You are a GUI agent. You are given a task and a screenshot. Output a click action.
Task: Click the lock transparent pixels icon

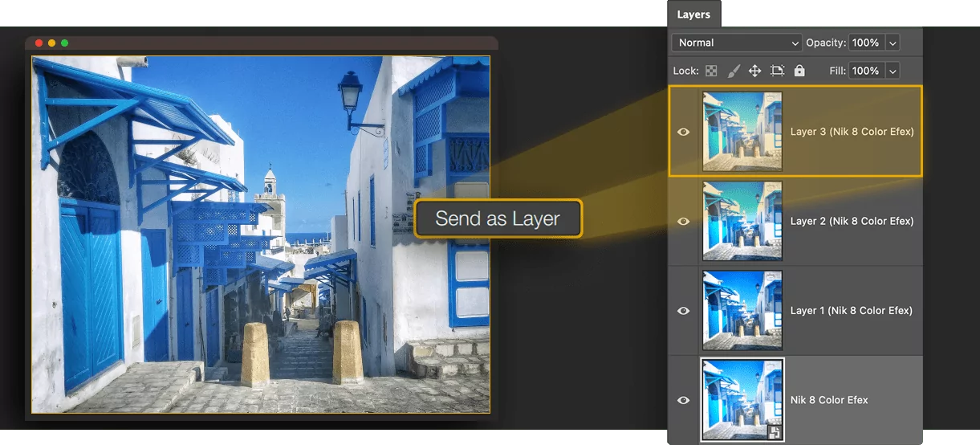pyautogui.click(x=711, y=71)
